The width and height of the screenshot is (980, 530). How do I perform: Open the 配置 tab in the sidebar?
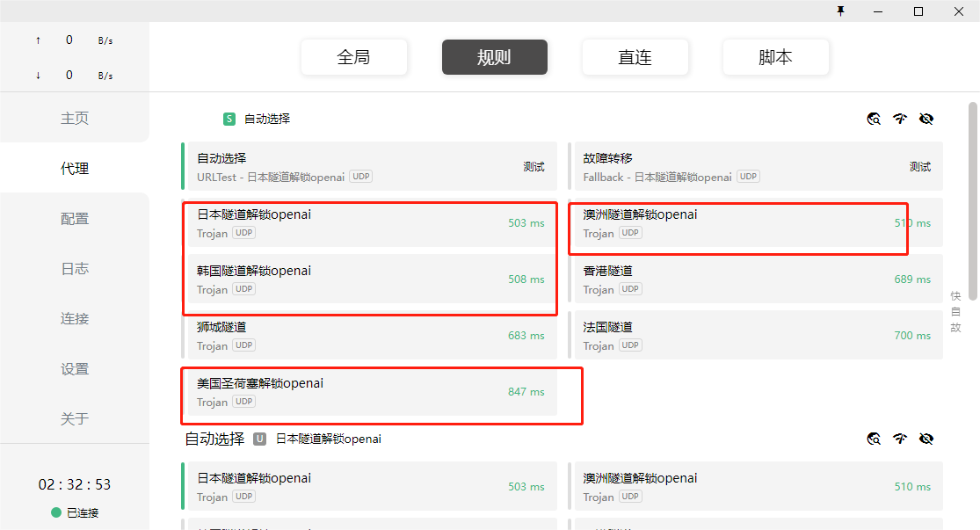pyautogui.click(x=75, y=219)
